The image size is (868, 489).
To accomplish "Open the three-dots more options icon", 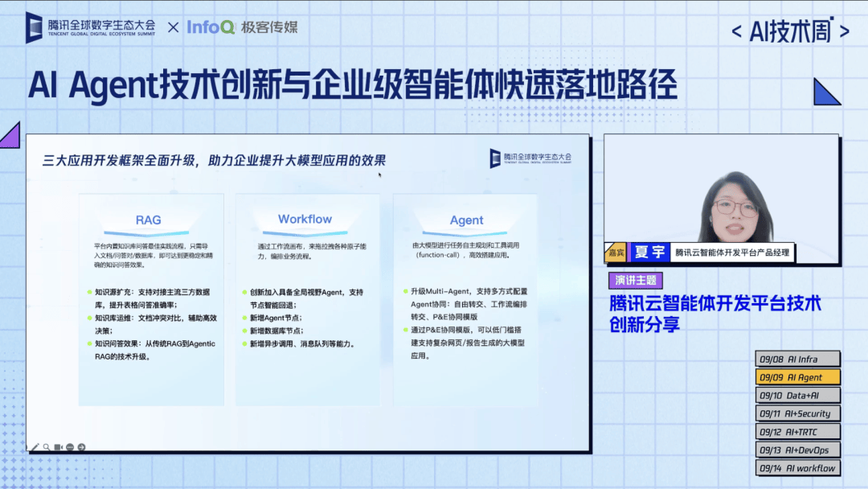I will pos(71,447).
